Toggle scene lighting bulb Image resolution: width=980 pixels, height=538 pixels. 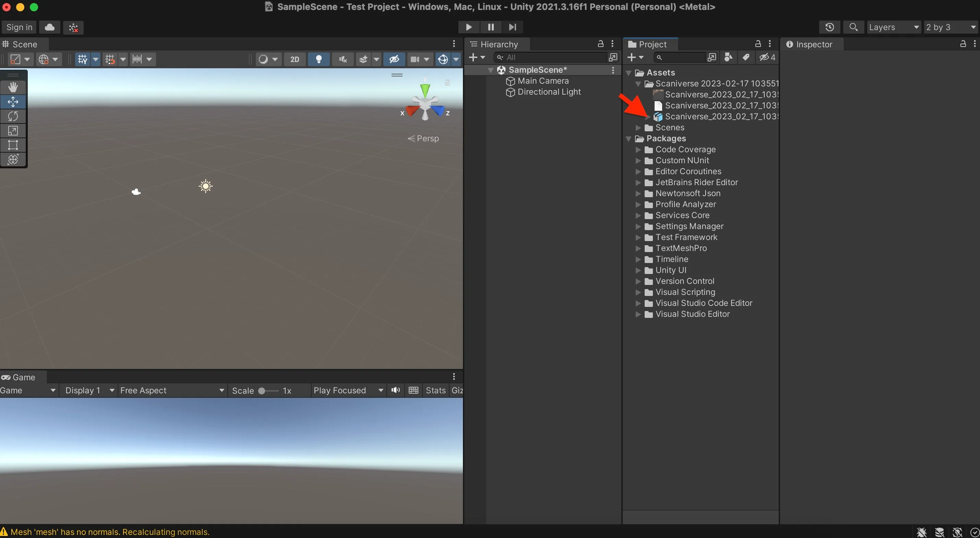pos(319,59)
